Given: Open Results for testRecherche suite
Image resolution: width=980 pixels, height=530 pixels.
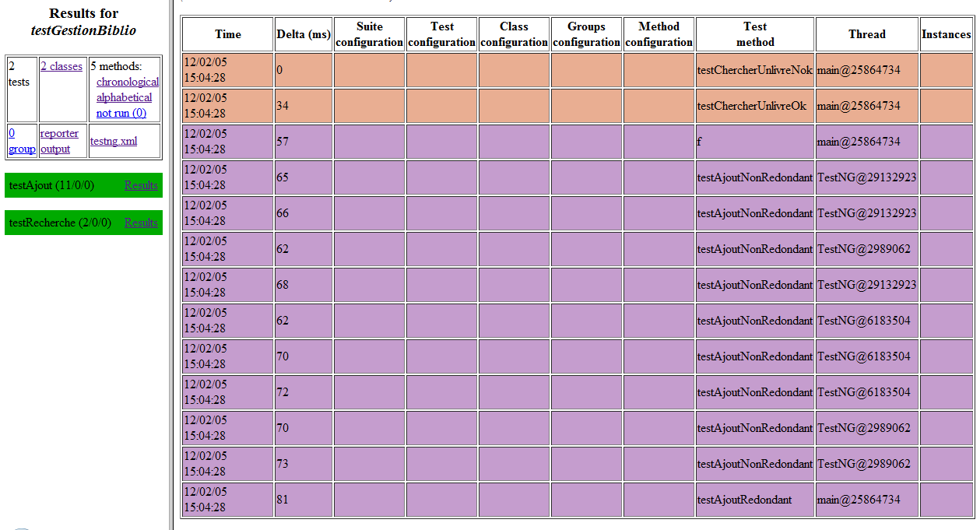Looking at the screenshot, I should (141, 223).
